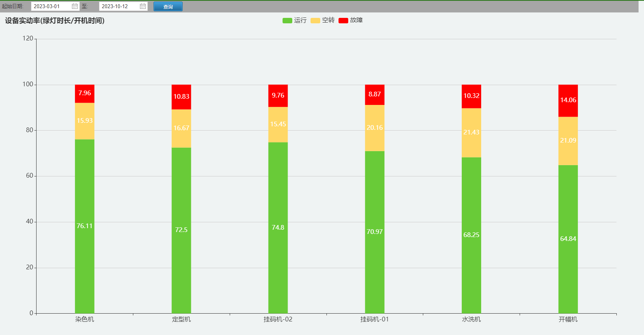The image size is (644, 335).
Task: Click the 挂码机-01 x-axis label
Action: point(375,319)
